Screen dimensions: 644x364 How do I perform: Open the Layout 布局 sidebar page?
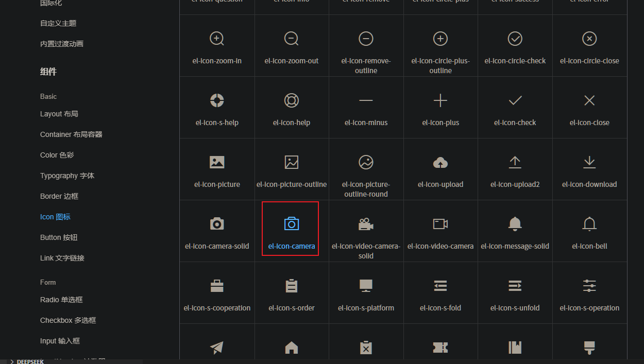[59, 114]
